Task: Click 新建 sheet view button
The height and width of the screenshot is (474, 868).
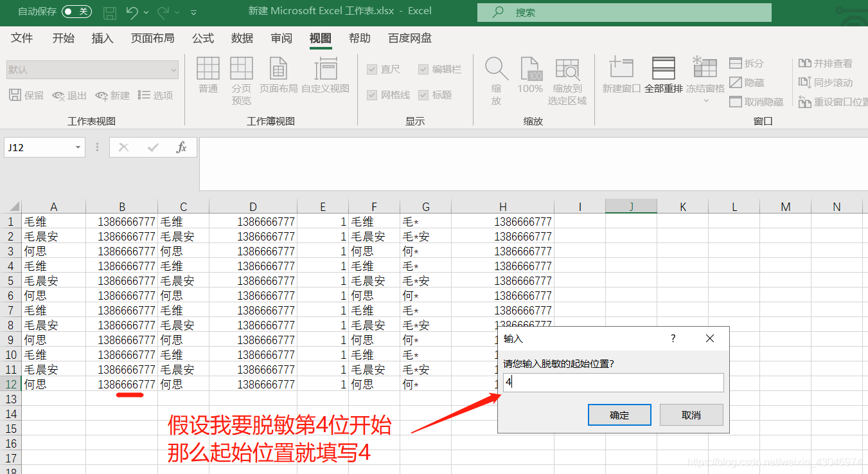Action: 112,95
